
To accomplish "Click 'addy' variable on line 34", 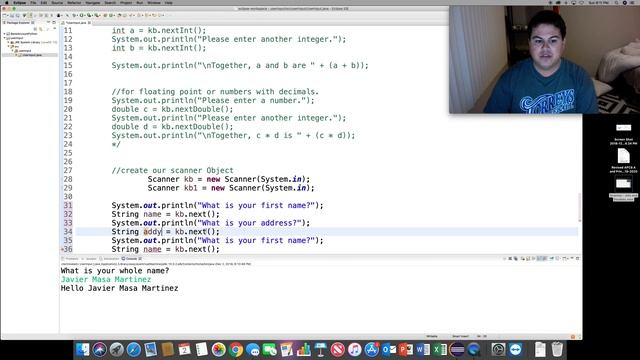I will tap(152, 232).
